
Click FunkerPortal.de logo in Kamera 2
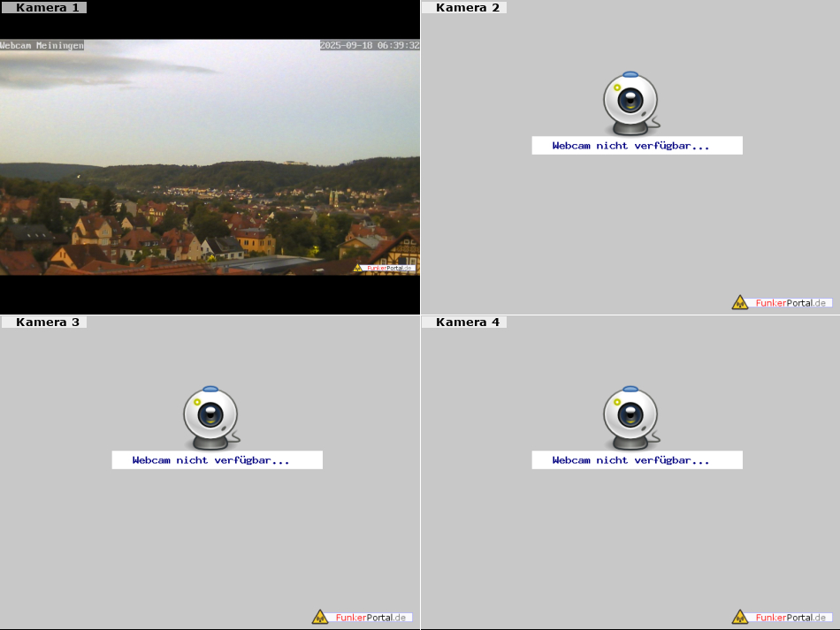782,302
